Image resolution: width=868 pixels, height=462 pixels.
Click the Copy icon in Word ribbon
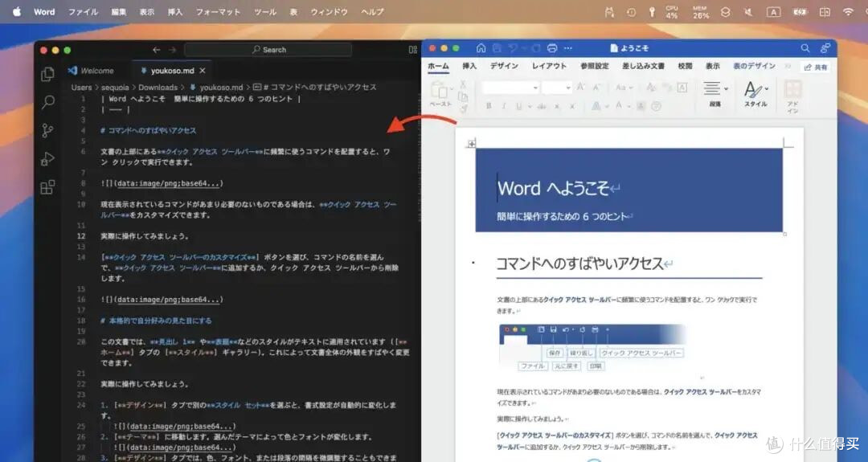click(463, 97)
